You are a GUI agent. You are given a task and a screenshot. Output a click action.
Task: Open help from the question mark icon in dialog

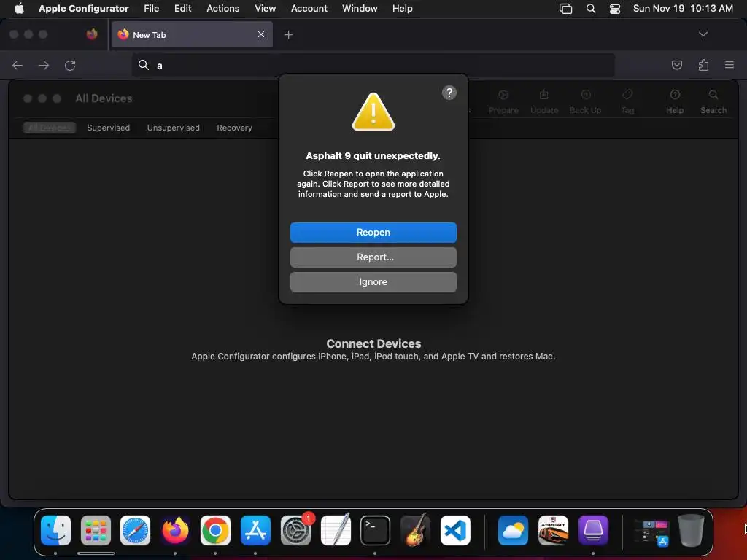tap(449, 93)
